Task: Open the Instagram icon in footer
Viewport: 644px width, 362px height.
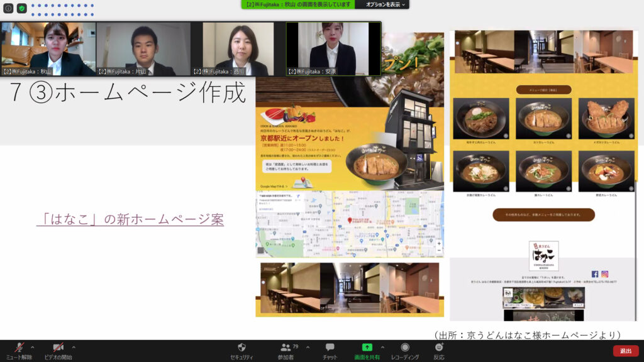Action: (x=604, y=274)
